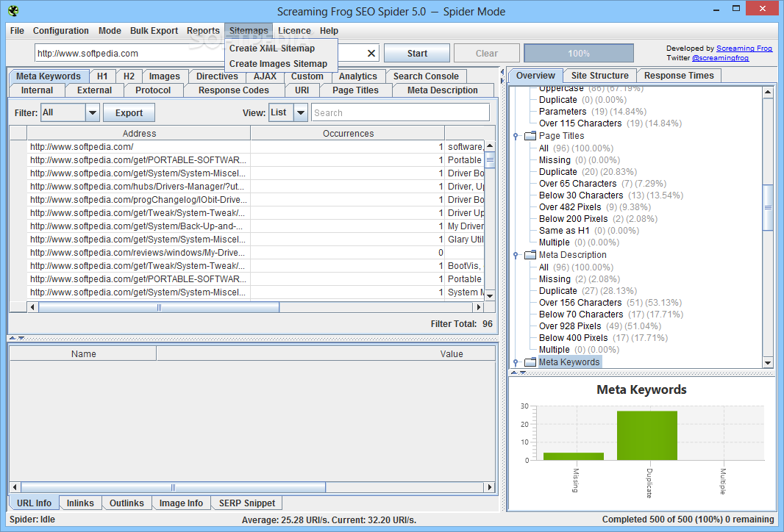
Task: Switch to the Page Titles tab
Action: [355, 90]
